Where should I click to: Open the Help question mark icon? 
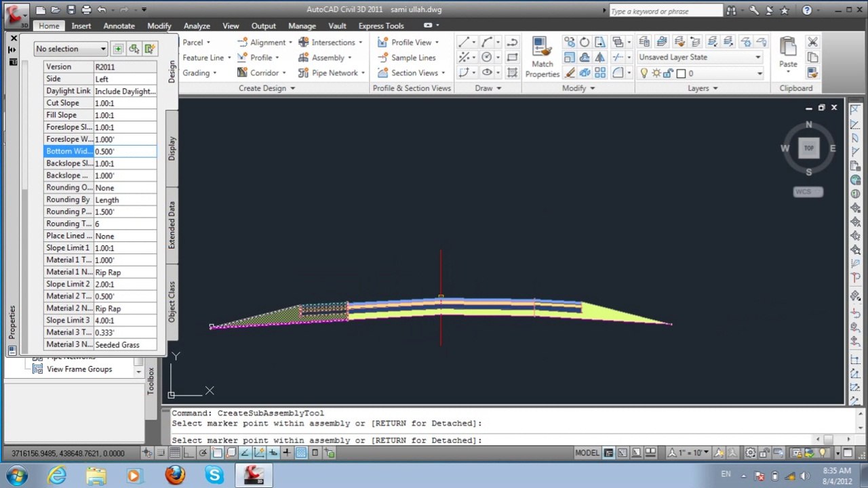(x=807, y=10)
